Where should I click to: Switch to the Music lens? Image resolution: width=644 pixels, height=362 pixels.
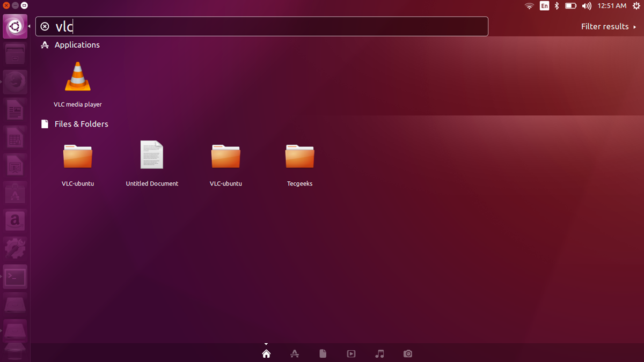click(x=380, y=353)
